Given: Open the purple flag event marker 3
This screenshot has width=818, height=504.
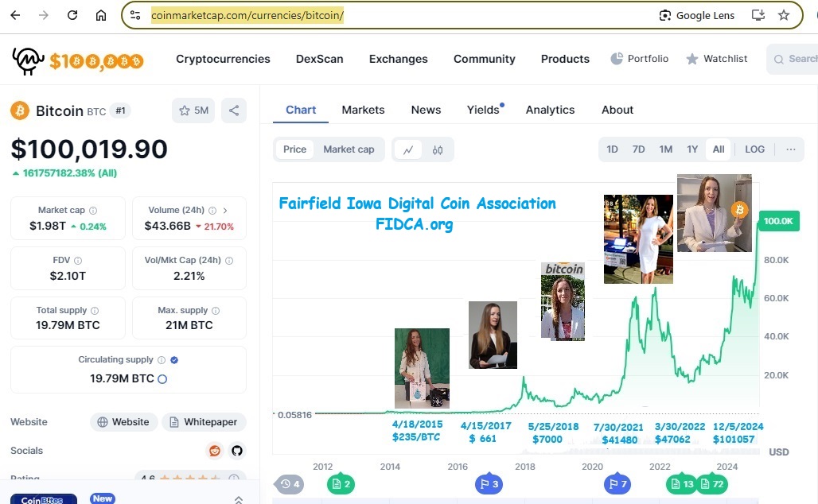Looking at the screenshot, I should click(x=489, y=484).
